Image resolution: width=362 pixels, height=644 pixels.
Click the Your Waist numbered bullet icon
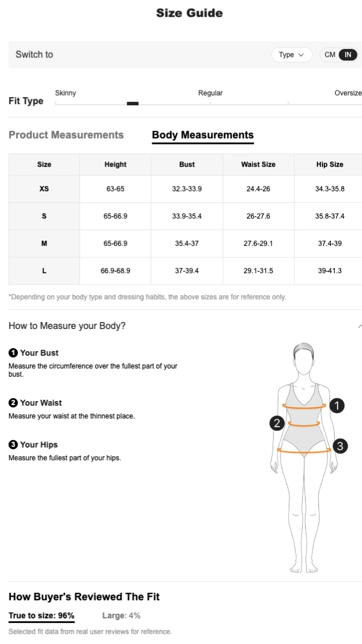(x=13, y=403)
